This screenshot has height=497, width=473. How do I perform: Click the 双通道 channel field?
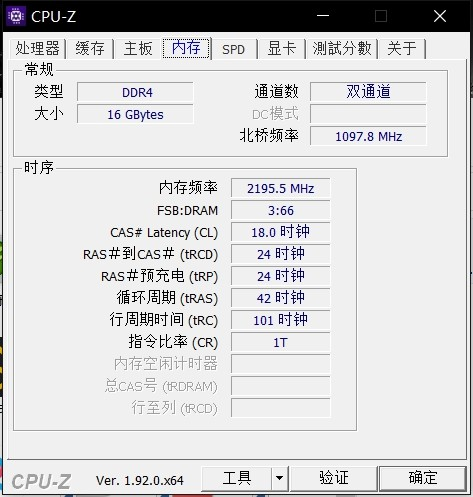pyautogui.click(x=368, y=92)
